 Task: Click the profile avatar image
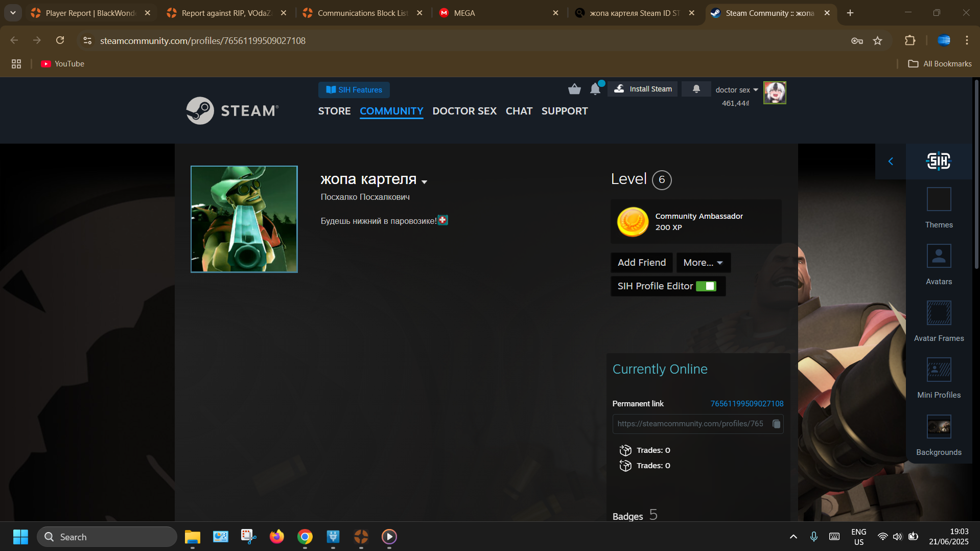[244, 219]
